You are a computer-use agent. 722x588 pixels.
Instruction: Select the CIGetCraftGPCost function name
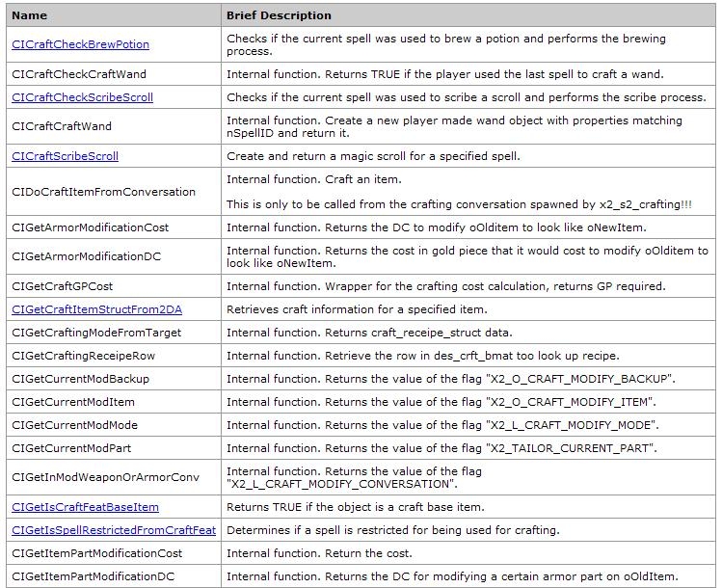point(62,286)
